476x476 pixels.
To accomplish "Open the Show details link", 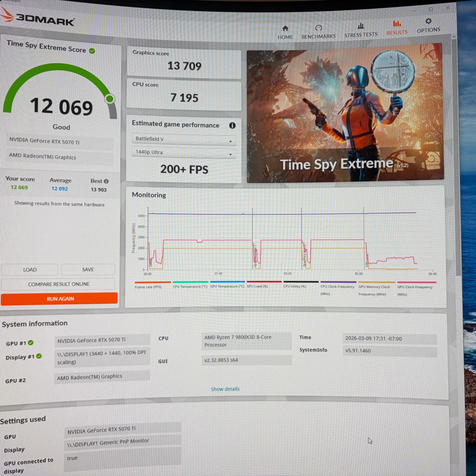I will coord(225,389).
